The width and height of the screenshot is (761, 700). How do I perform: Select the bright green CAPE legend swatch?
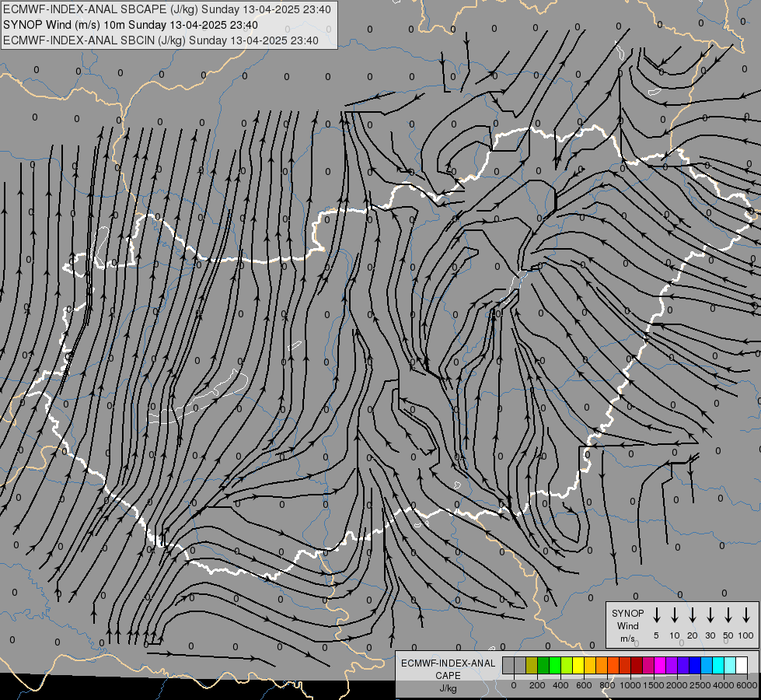click(555, 665)
